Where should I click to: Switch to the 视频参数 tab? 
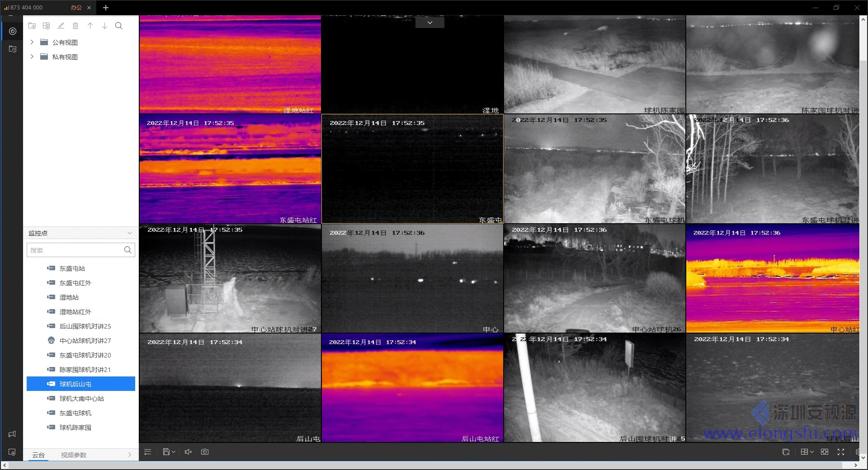pos(74,455)
